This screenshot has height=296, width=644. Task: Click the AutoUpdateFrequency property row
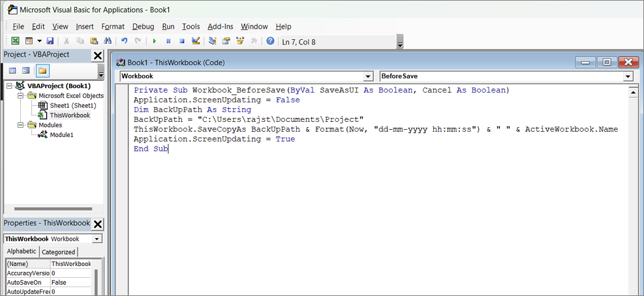coord(48,291)
